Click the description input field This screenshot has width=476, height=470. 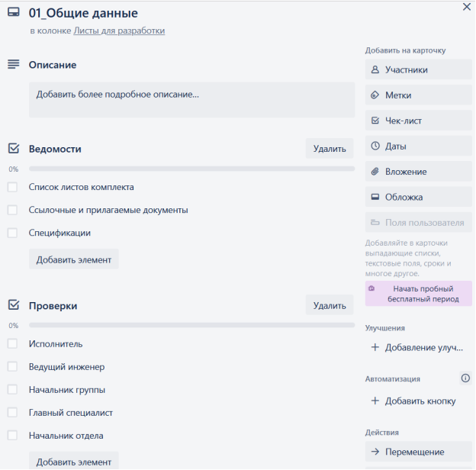pos(192,100)
